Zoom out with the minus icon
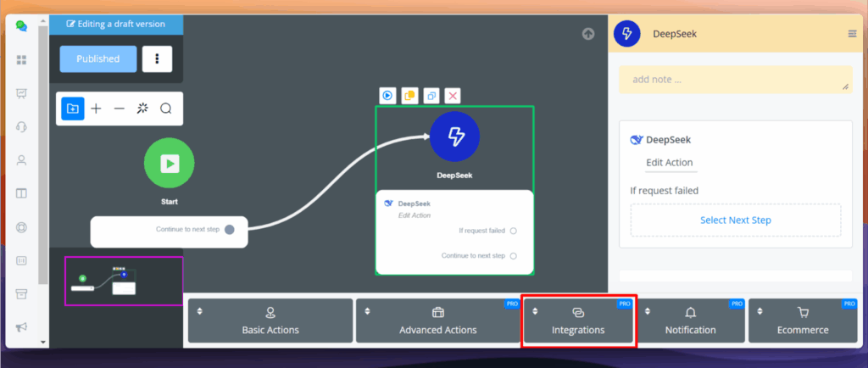 click(119, 109)
